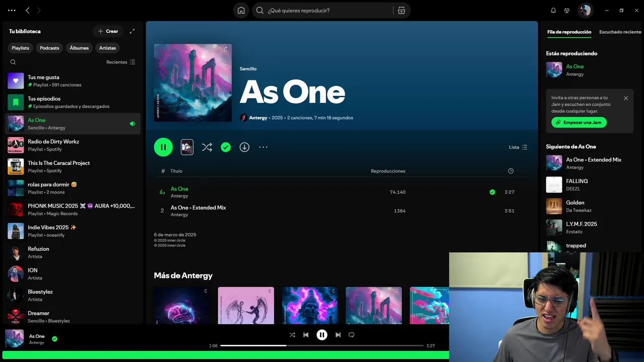Click the As One album cover art

coord(193,82)
